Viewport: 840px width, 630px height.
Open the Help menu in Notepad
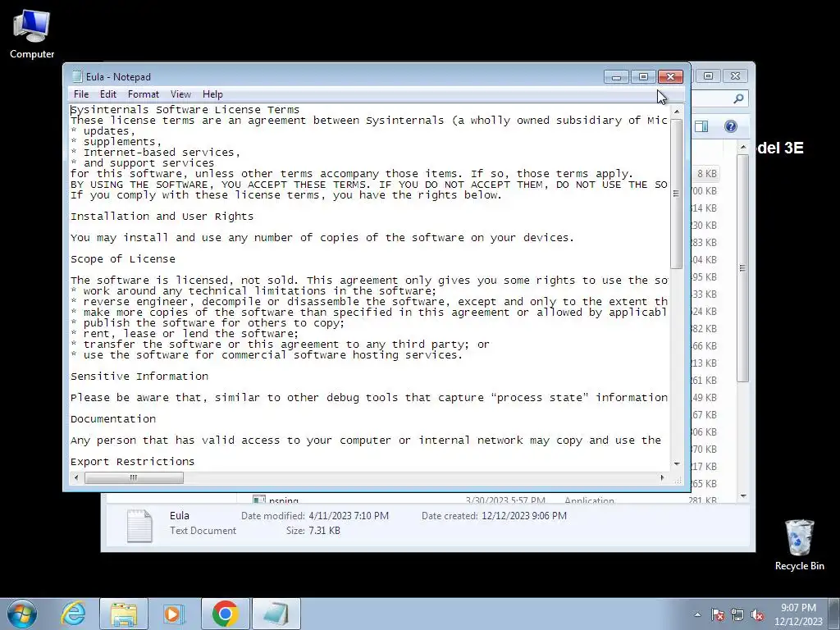(x=212, y=94)
